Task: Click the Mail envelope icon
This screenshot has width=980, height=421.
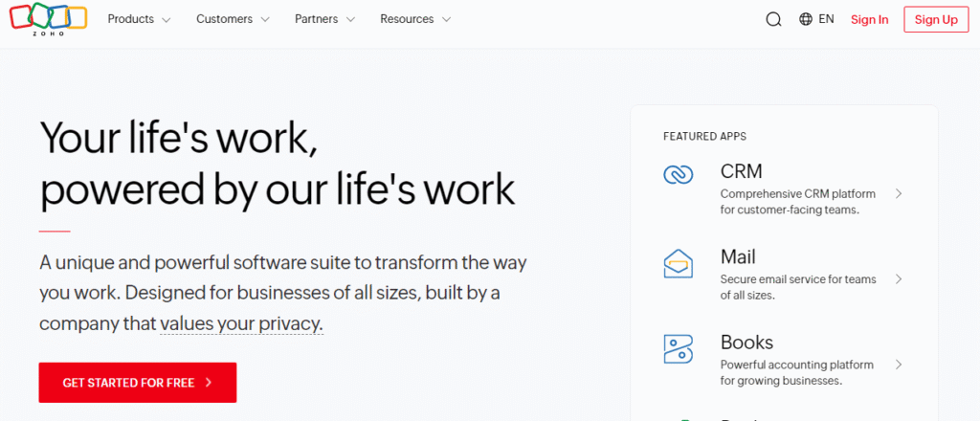Action: pyautogui.click(x=678, y=262)
